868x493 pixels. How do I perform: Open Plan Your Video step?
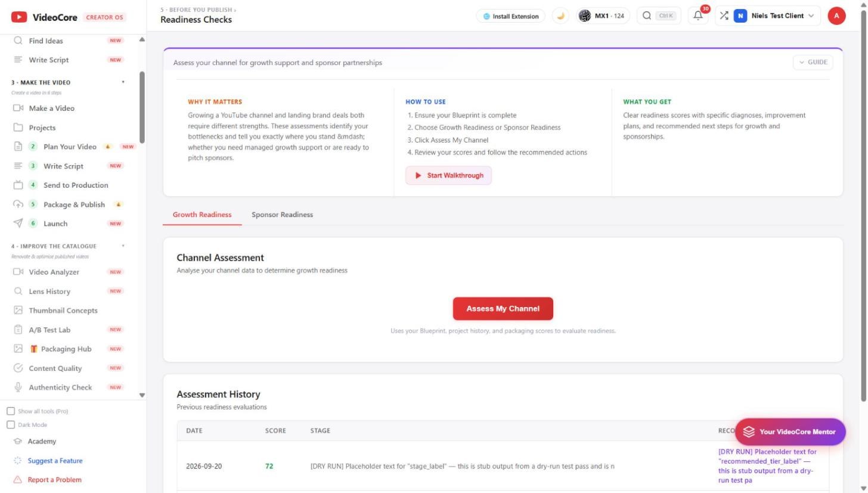[x=70, y=147]
